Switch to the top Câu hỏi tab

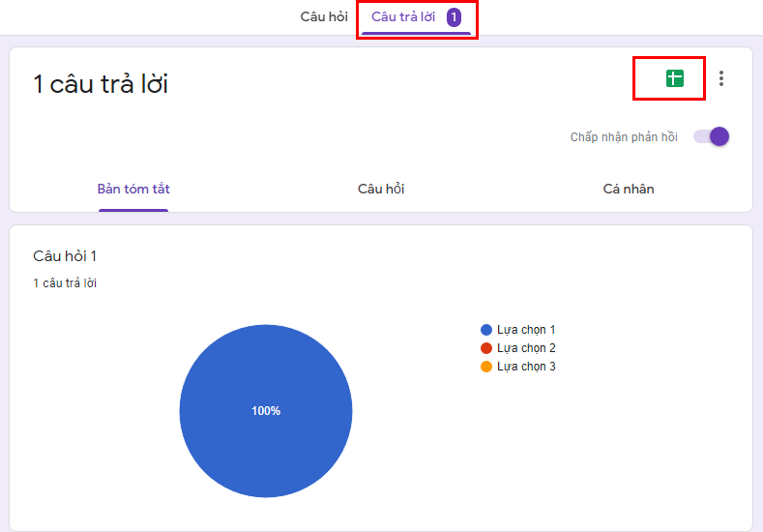[324, 17]
